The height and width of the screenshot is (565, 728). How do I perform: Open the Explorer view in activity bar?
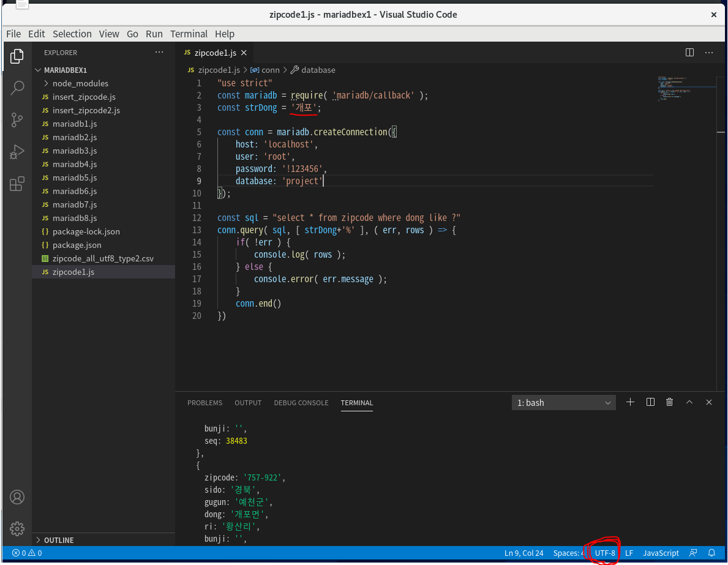click(x=17, y=56)
